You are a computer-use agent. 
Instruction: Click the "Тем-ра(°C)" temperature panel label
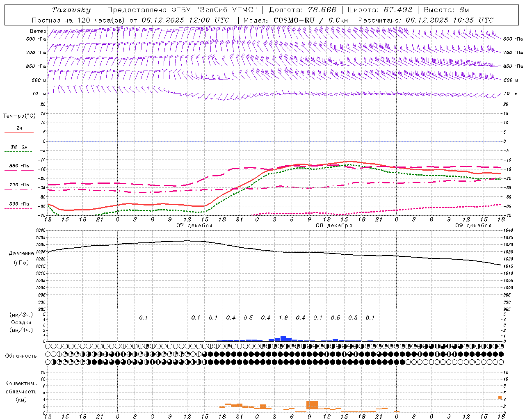coord(19,116)
